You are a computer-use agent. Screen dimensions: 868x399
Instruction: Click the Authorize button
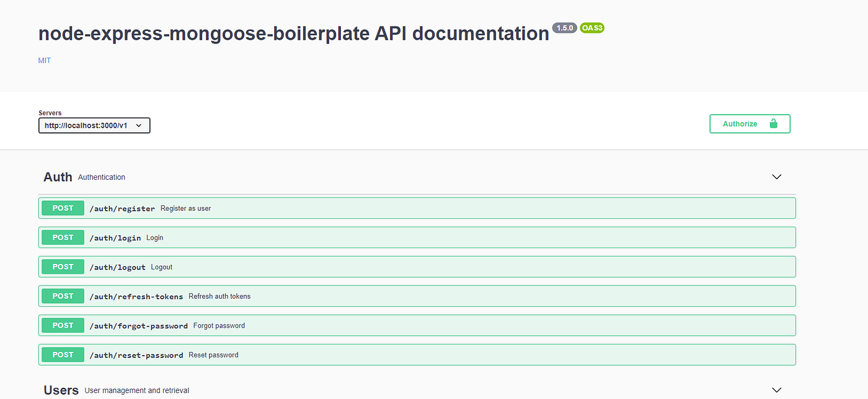(x=740, y=123)
